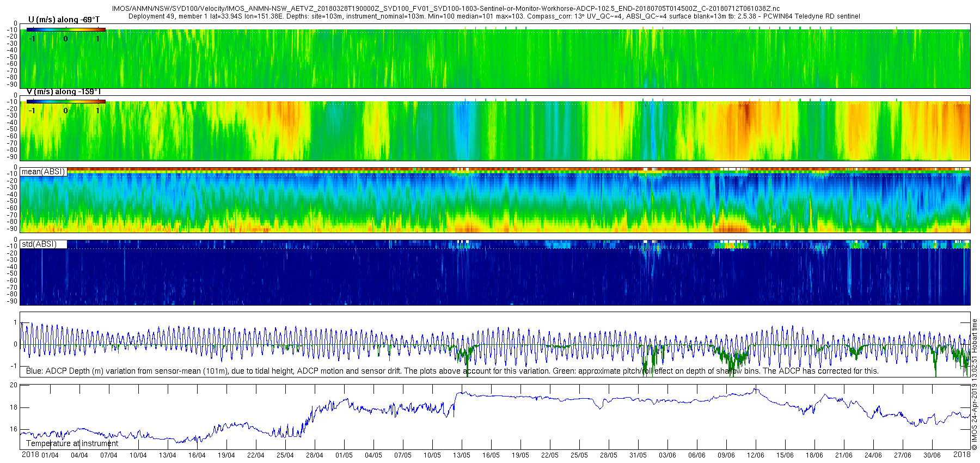This screenshot has width=980, height=463.
Task: Click the vertical IMOS timestamp text at right
Action: tap(975, 385)
